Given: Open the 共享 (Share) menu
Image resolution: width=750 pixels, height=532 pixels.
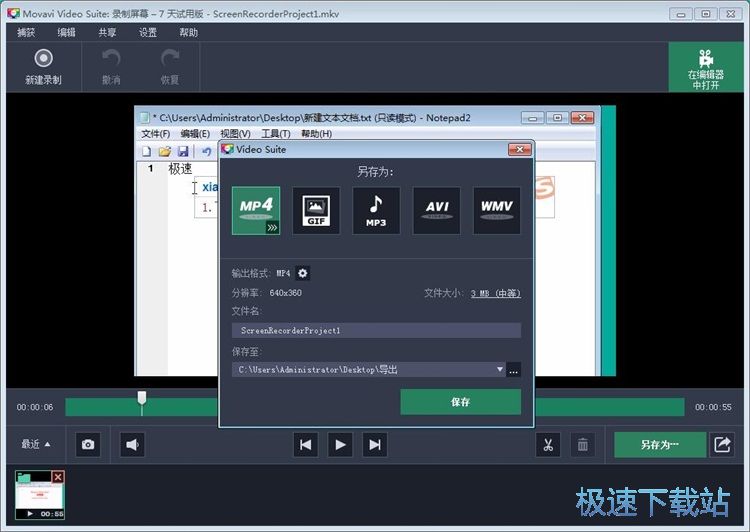Looking at the screenshot, I should pyautogui.click(x=107, y=33).
